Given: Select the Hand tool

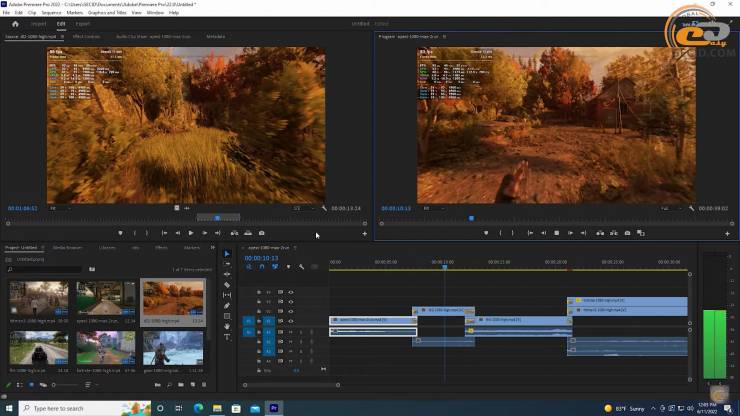Looking at the screenshot, I should pos(227,326).
